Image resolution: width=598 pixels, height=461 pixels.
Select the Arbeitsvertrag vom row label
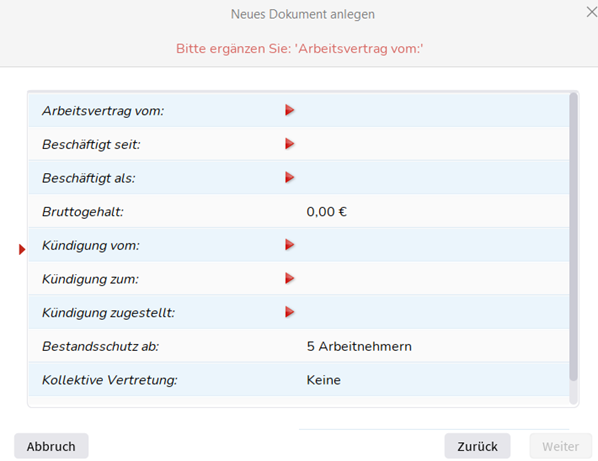coord(103,111)
